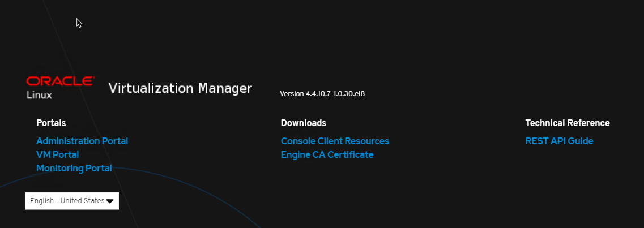Open the Administration Portal link
Screen dimensions: 644x228
[82, 141]
